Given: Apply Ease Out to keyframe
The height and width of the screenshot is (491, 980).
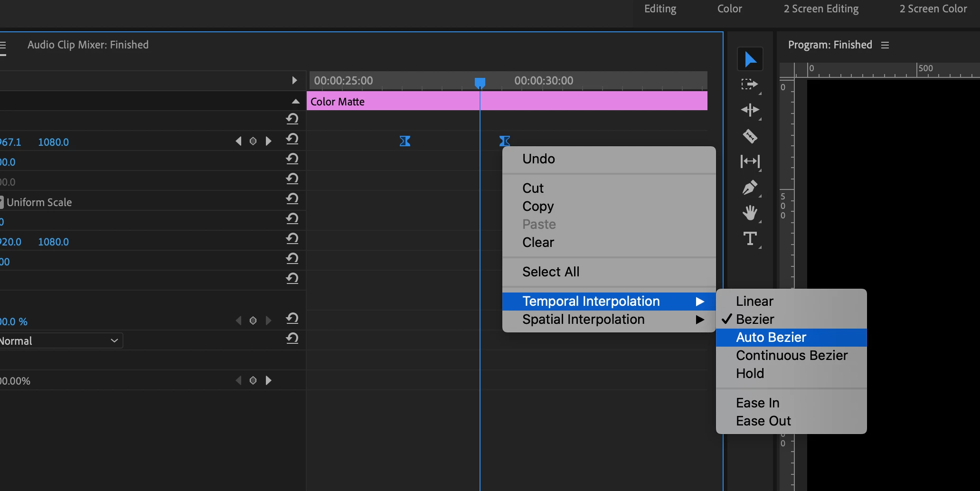Looking at the screenshot, I should pyautogui.click(x=791, y=421).
